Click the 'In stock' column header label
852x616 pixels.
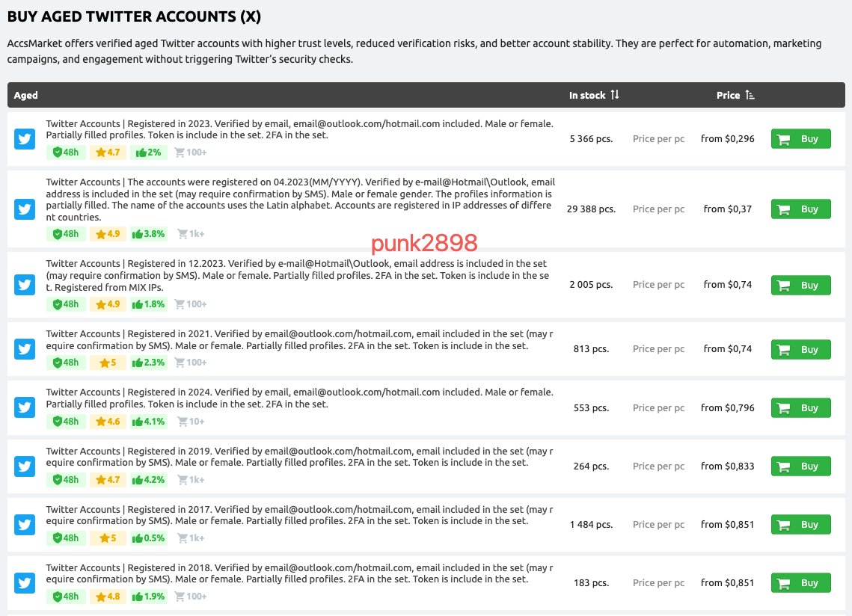[587, 95]
